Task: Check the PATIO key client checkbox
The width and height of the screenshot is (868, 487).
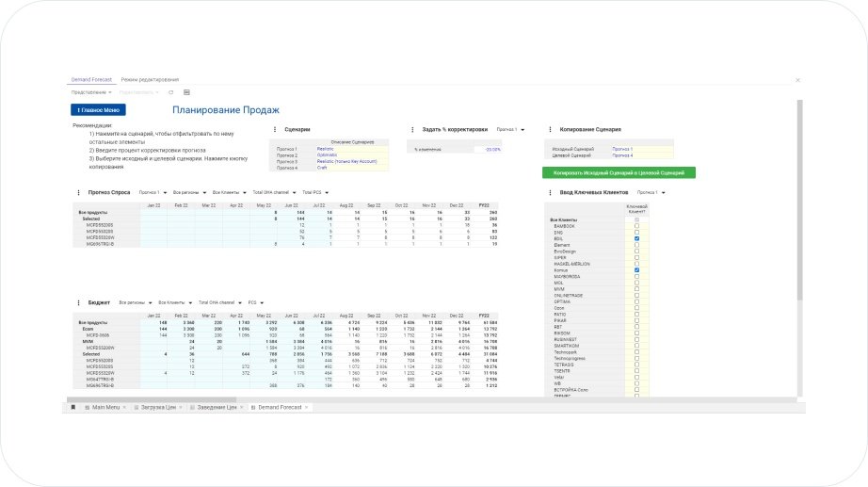Action: click(636, 314)
